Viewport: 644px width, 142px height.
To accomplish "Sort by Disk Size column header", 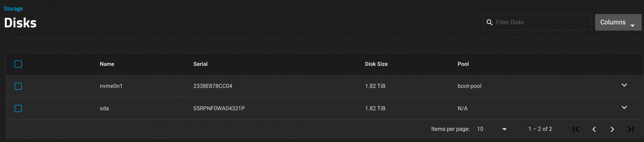I will coord(376,64).
